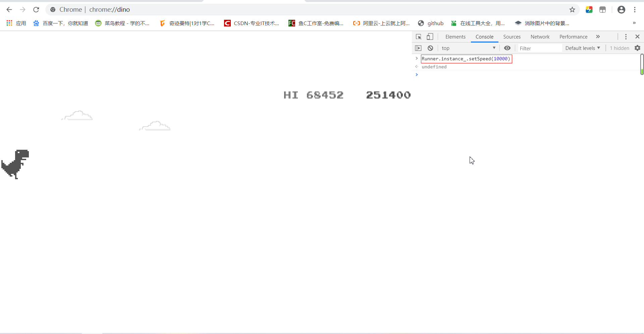Screen dimensions: 644x334
Task: Open the Customize DevTools kebab menu
Action: pos(626,37)
